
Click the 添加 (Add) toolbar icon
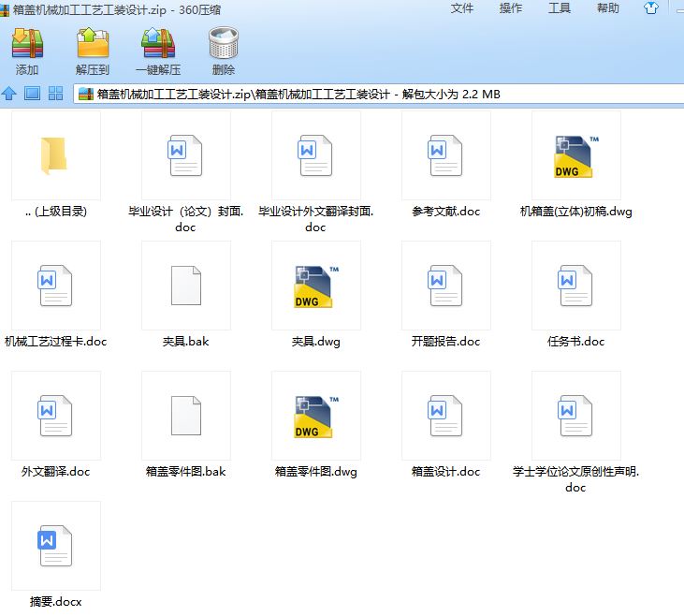(x=27, y=43)
